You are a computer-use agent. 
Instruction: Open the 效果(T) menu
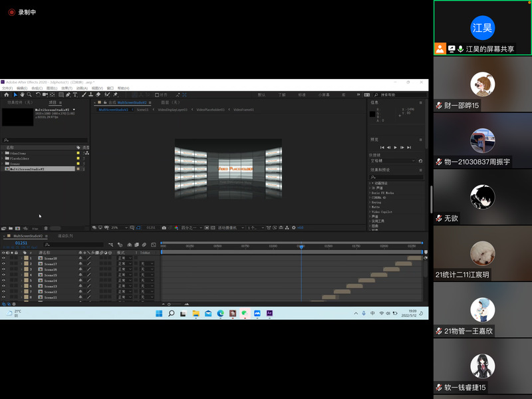pyautogui.click(x=66, y=88)
